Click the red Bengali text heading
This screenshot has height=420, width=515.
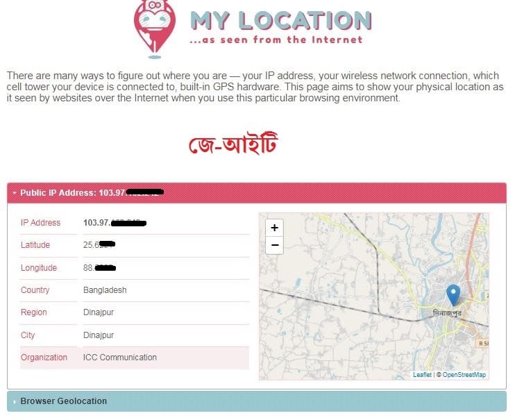pos(233,144)
